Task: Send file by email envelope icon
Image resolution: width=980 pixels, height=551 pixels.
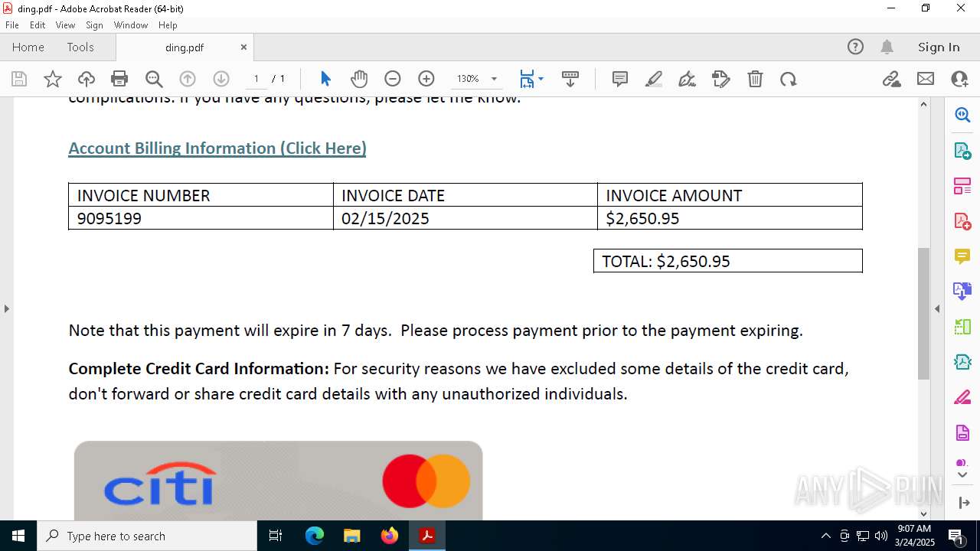Action: (x=926, y=79)
